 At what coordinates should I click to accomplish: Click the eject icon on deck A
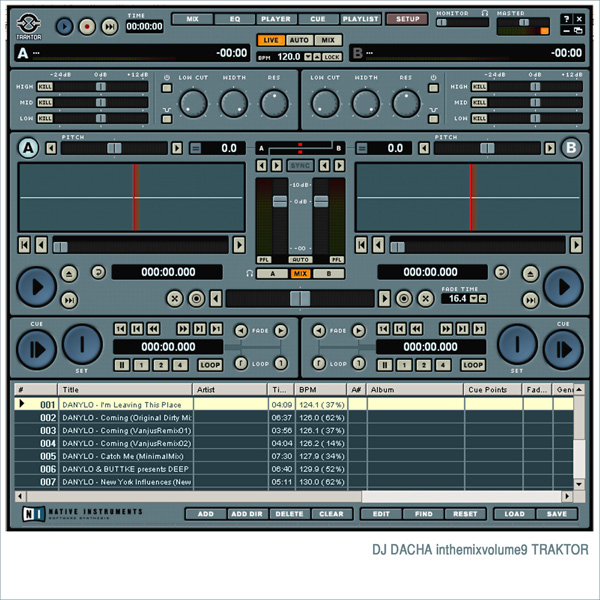[x=69, y=273]
